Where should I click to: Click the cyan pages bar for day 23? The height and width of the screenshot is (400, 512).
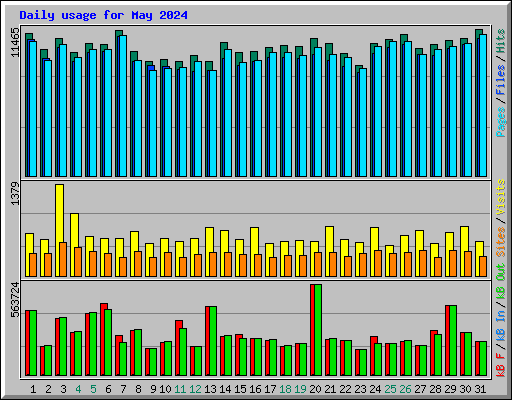tap(363, 122)
